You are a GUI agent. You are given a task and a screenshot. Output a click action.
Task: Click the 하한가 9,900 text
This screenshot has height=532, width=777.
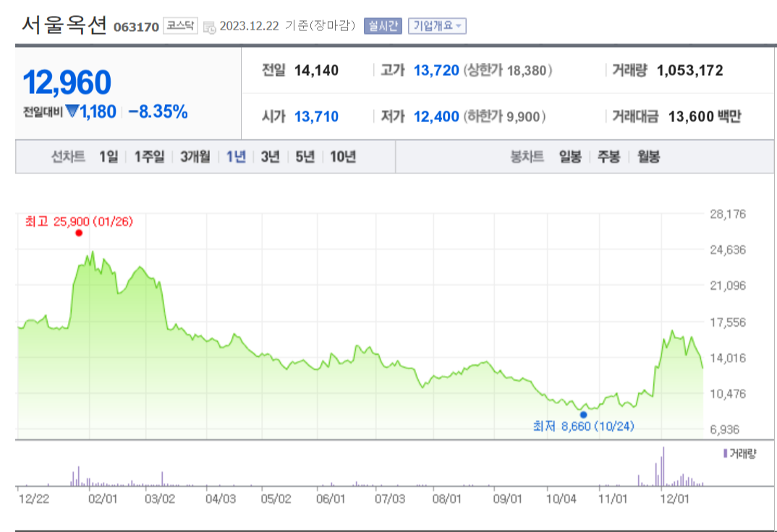pos(504,117)
